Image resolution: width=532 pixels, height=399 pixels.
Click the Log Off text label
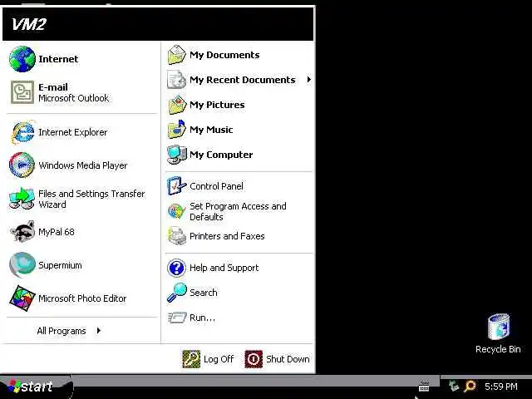click(219, 359)
